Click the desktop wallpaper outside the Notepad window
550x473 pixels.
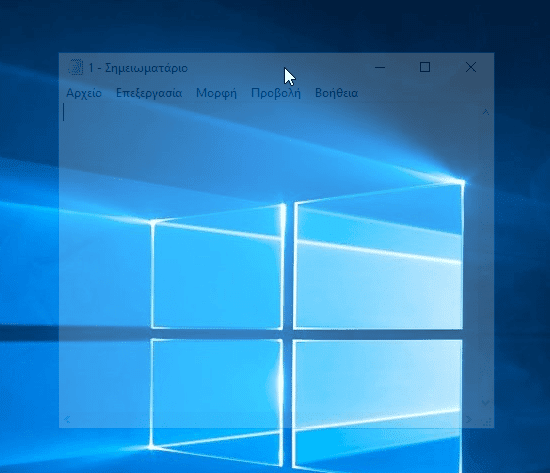click(28, 246)
